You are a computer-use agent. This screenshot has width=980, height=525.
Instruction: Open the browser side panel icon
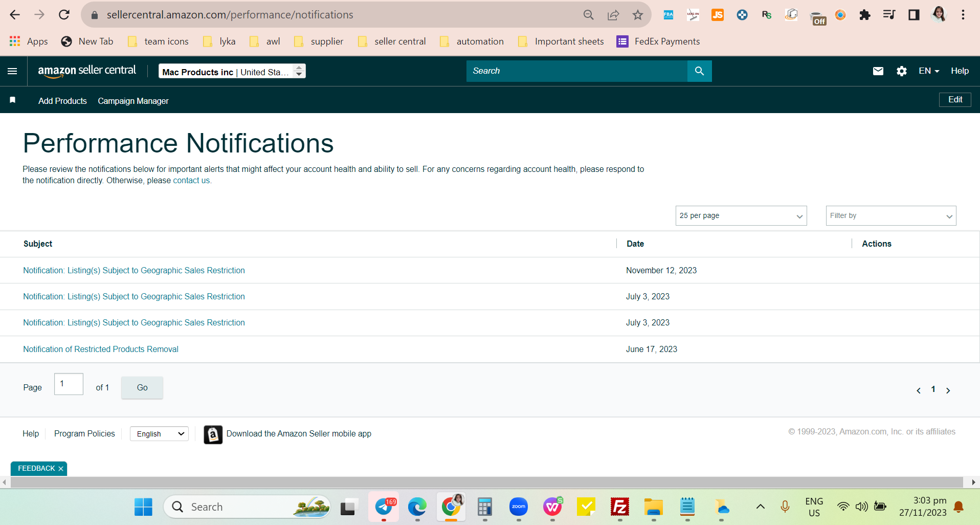point(914,15)
